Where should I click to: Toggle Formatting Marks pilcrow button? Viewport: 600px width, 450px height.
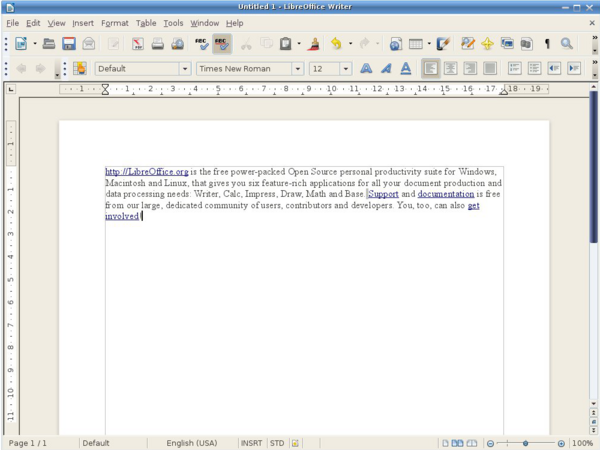point(547,44)
